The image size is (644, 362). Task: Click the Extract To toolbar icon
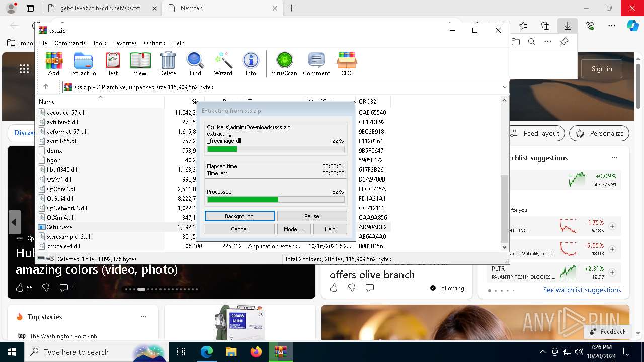[x=83, y=64]
